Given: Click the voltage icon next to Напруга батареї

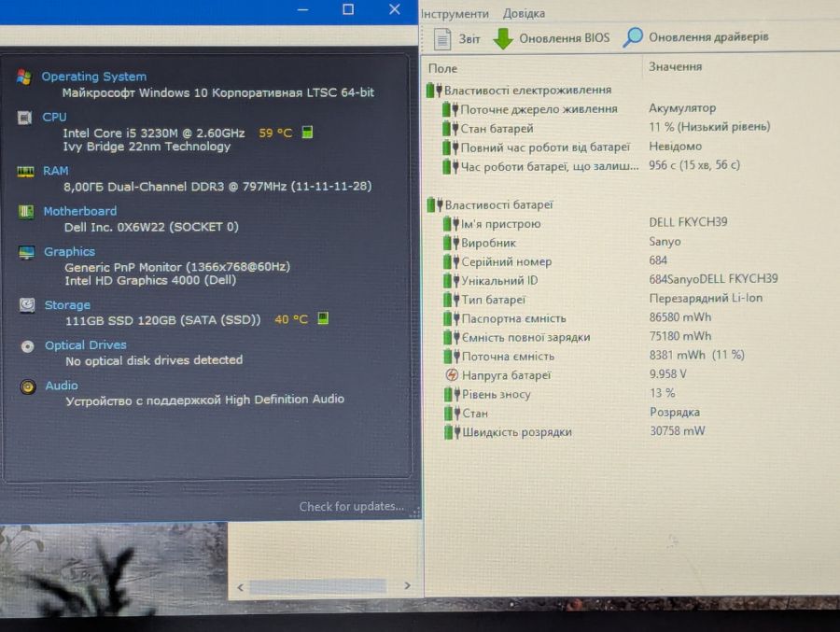Looking at the screenshot, I should tap(452, 375).
